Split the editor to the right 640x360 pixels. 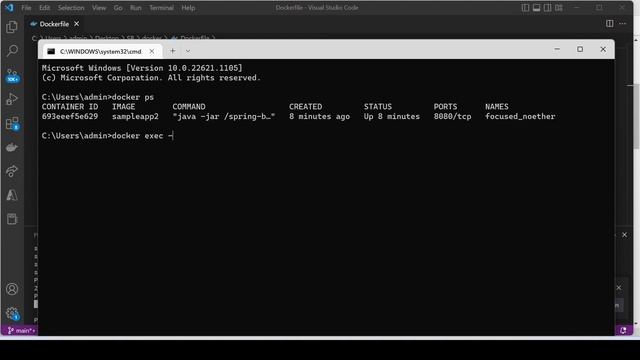(609, 24)
